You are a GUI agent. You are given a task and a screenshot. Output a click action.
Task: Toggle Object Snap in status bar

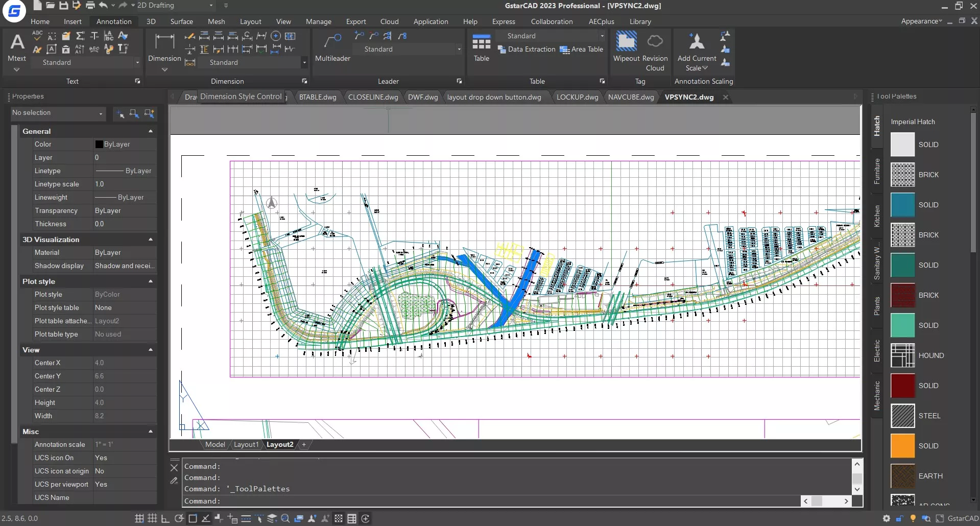click(x=193, y=518)
